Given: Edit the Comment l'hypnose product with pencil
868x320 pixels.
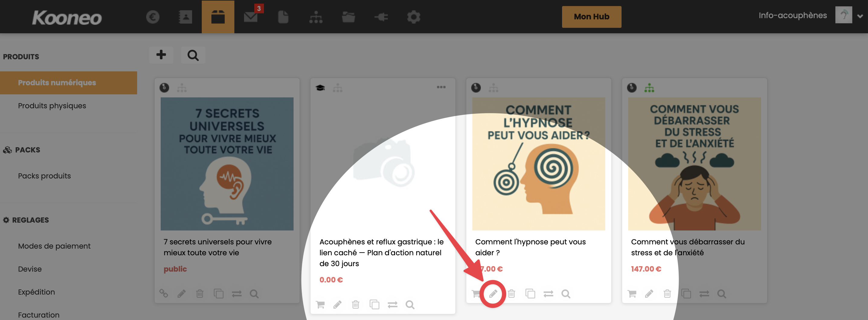Looking at the screenshot, I should coord(493,294).
